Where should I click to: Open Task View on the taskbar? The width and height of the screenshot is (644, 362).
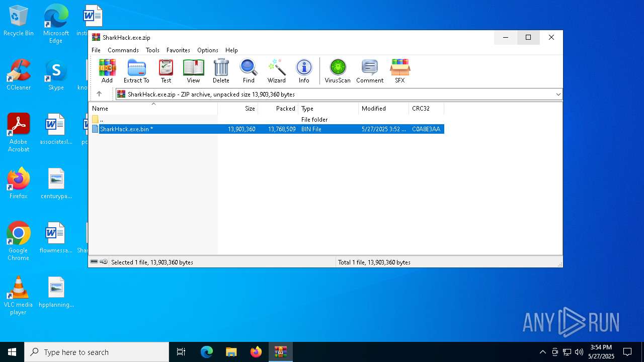point(181,352)
